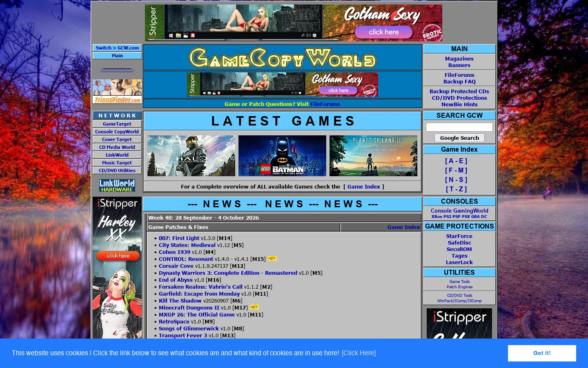Image resolution: width=588 pixels, height=368 pixels.
Task: Click the Google Search button
Action: 459,138
